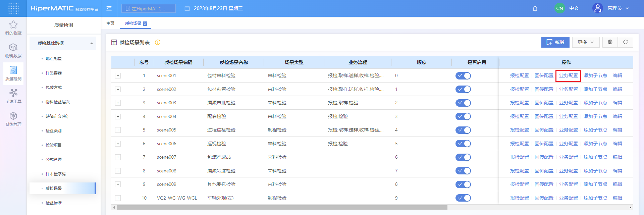Click the calendar icon by the date
The width and height of the screenshot is (644, 215).
point(187,8)
